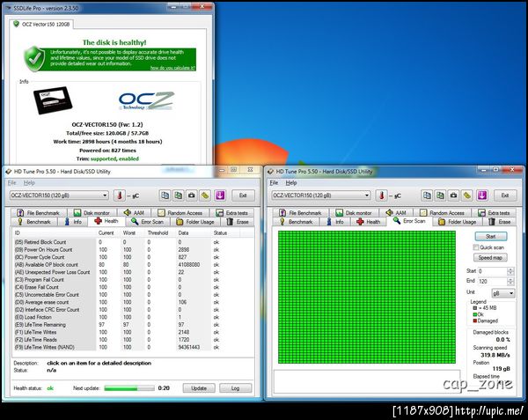
Task: Click thermometer temperature icon in left HD Tune
Action: coord(120,195)
